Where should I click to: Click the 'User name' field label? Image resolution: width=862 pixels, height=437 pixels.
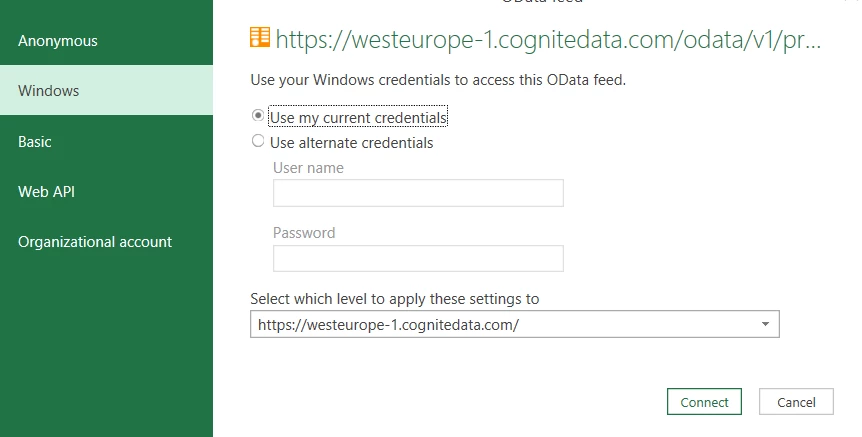[308, 168]
